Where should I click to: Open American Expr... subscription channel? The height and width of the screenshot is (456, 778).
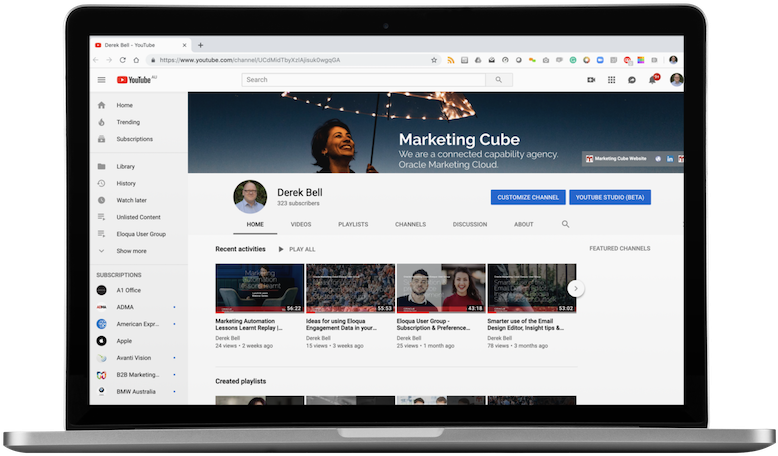pyautogui.click(x=138, y=324)
